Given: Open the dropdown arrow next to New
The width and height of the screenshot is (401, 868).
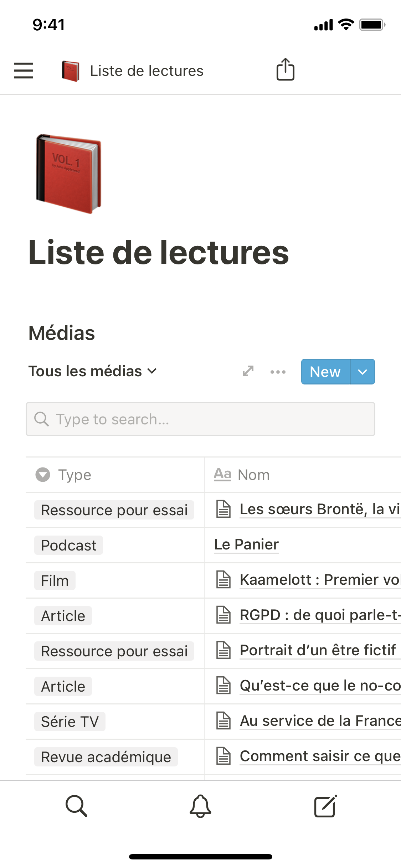Looking at the screenshot, I should point(363,372).
